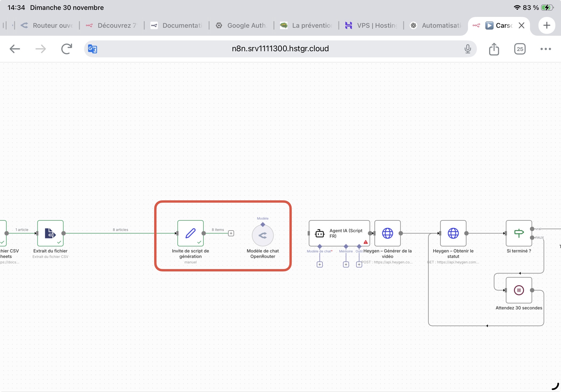Click the plus after the 8 items output
The image size is (561, 392).
click(231, 233)
